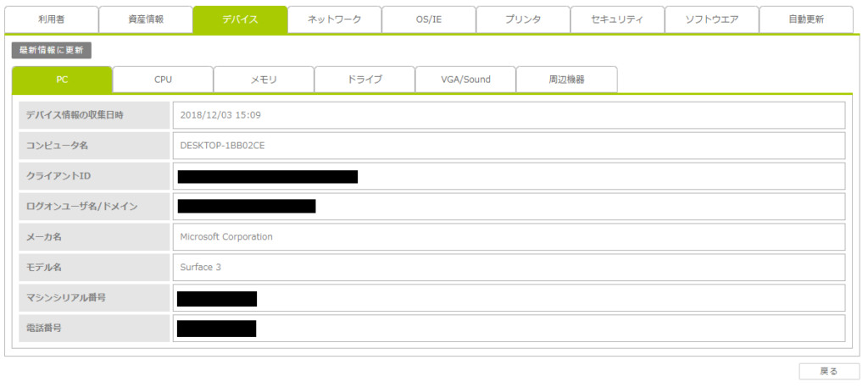Click the 最新情報に更新 button
This screenshot has width=868, height=387.
pyautogui.click(x=52, y=51)
